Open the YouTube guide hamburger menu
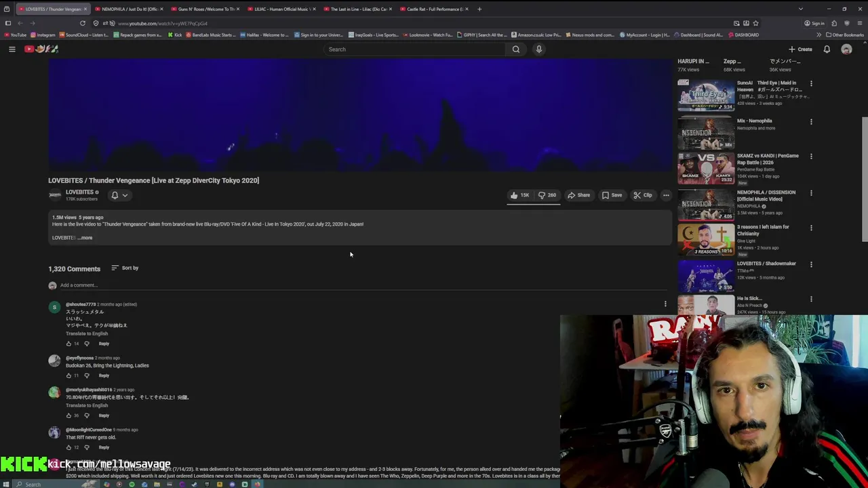868x488 pixels. pos(12,49)
